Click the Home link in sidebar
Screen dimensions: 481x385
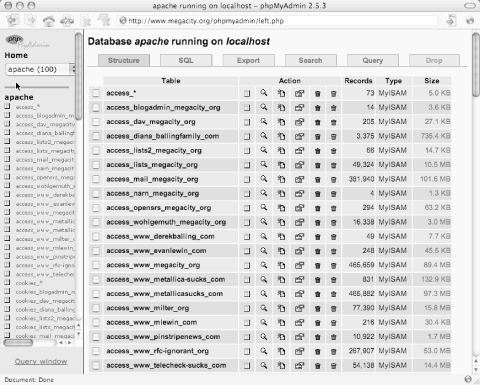16,55
